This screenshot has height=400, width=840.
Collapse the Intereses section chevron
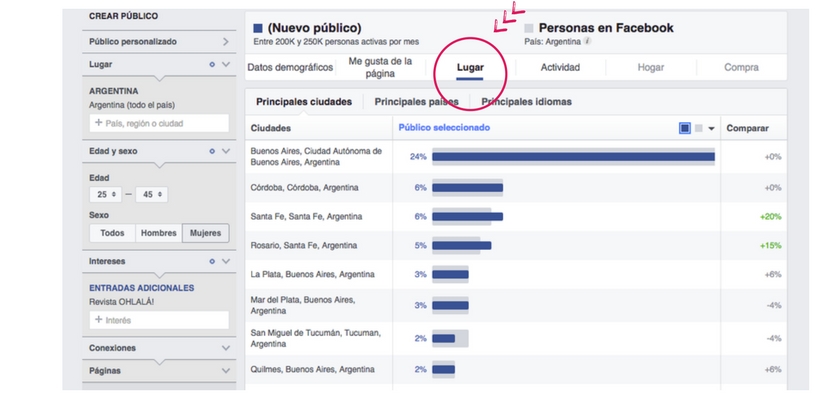226,261
